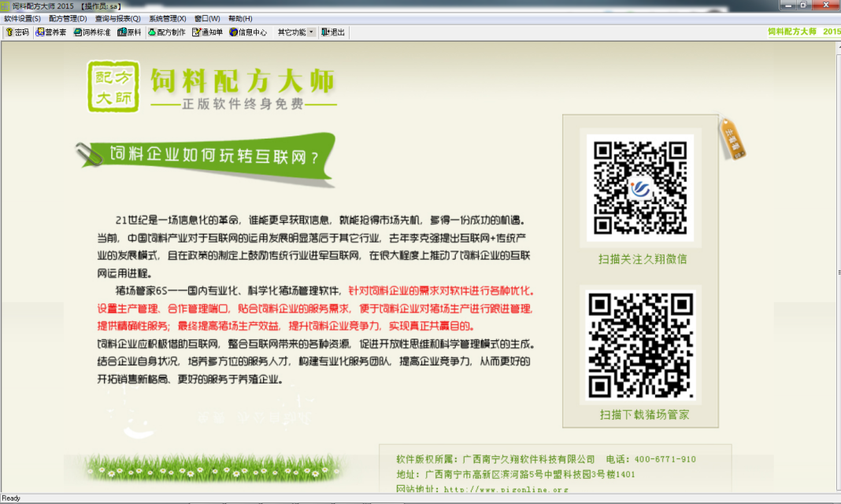Open the 帮助(H) menu

click(240, 18)
